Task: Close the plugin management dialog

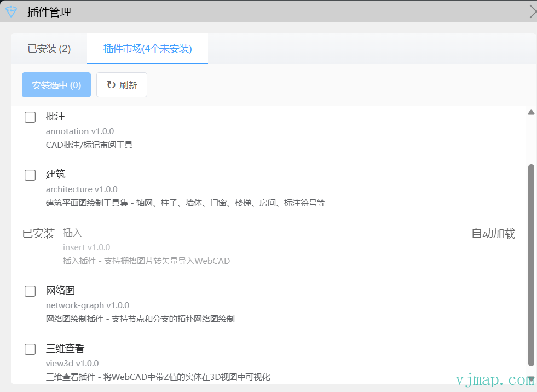Action: tap(532, 11)
